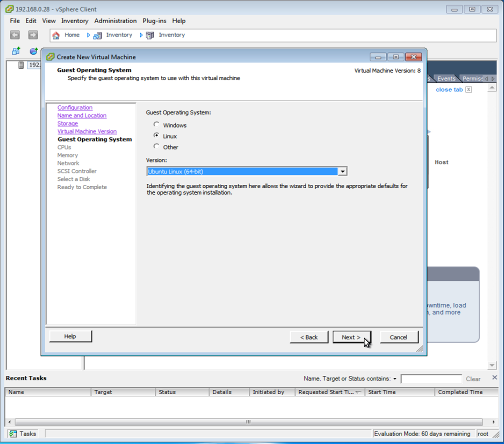504x444 pixels.
Task: Click the Name column header
Action: click(x=48, y=392)
